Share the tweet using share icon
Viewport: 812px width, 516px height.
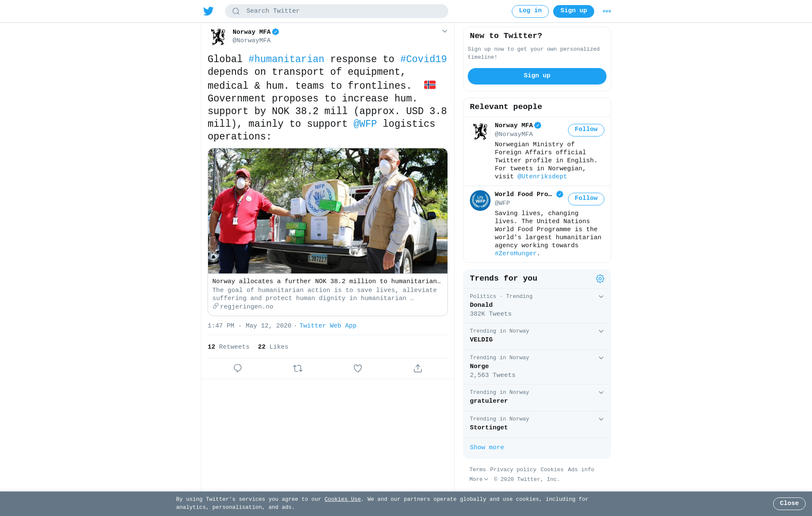(418, 369)
